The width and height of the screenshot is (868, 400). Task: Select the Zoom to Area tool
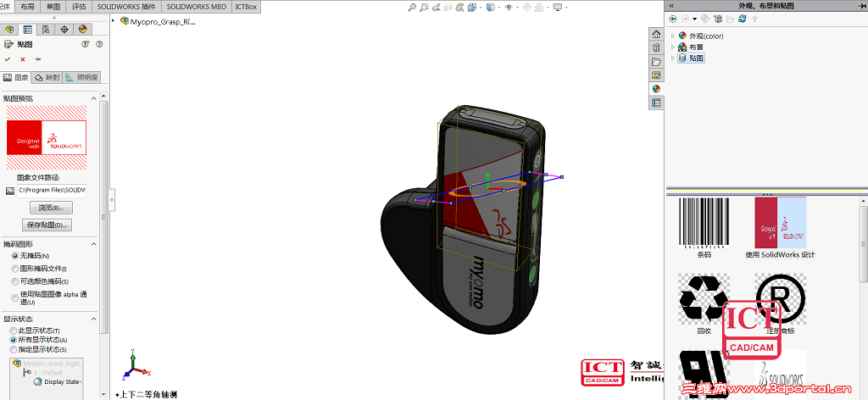(424, 8)
